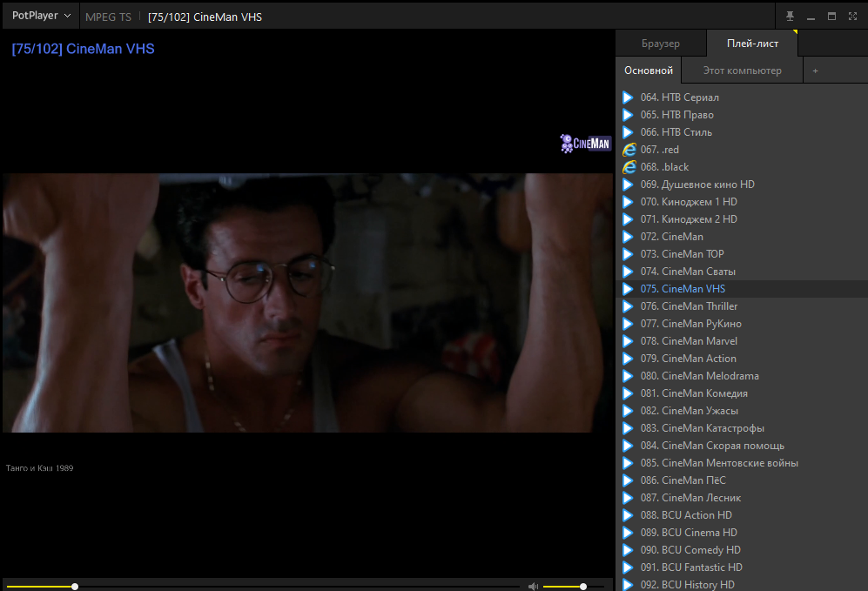The image size is (868, 591).
Task: Click play icon beside 071. Киноджем 2 HD
Action: (628, 219)
